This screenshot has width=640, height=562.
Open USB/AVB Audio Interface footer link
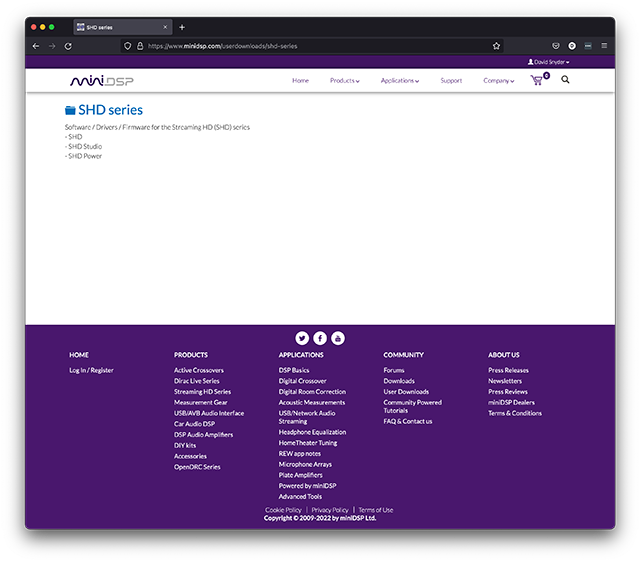[209, 413]
